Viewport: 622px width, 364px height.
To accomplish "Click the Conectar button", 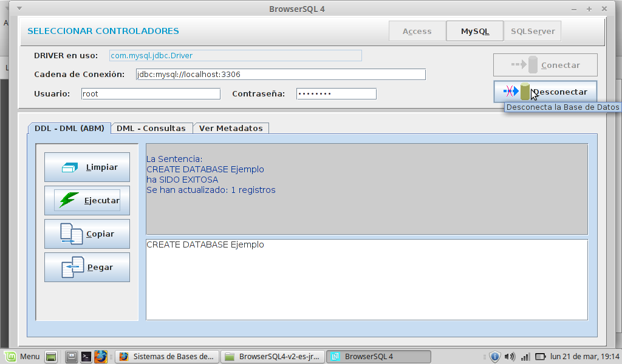I will coord(545,65).
